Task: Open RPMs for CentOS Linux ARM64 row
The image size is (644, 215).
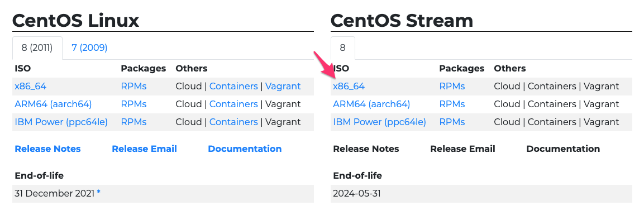Action: coord(133,104)
